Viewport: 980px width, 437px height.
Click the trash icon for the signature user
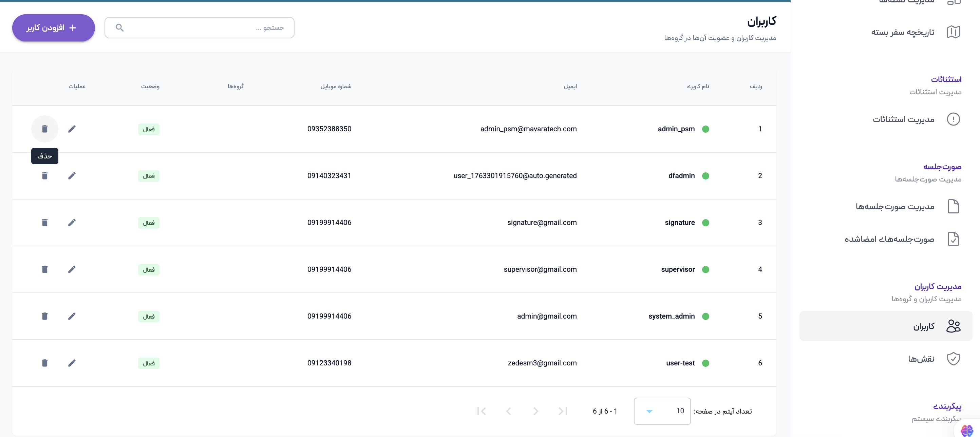tap(44, 223)
